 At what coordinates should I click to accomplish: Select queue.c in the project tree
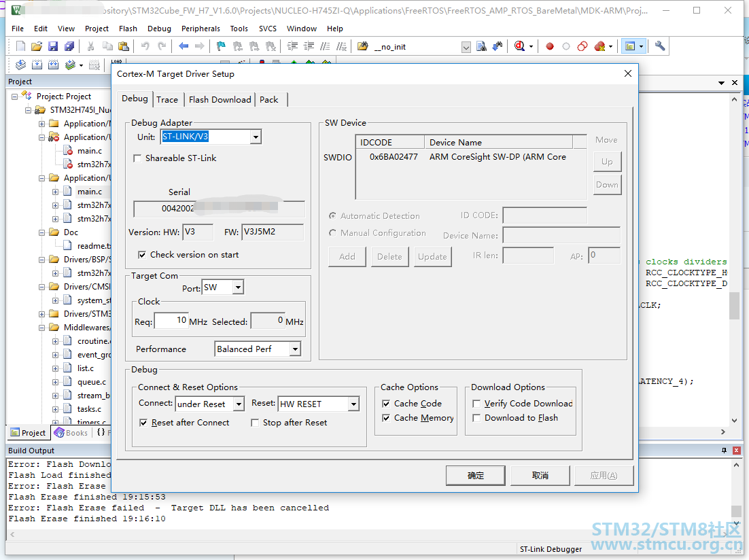pos(91,382)
